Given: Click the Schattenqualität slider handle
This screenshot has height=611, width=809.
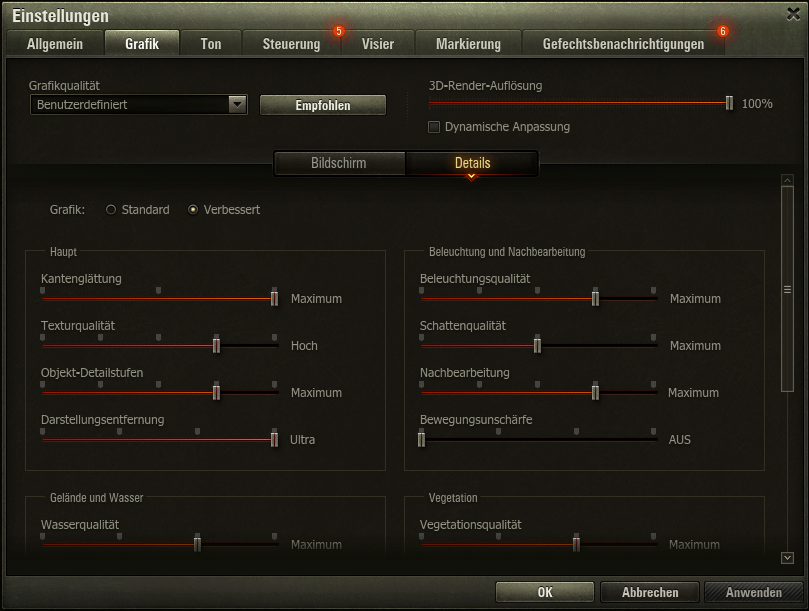Looking at the screenshot, I should coord(537,345).
